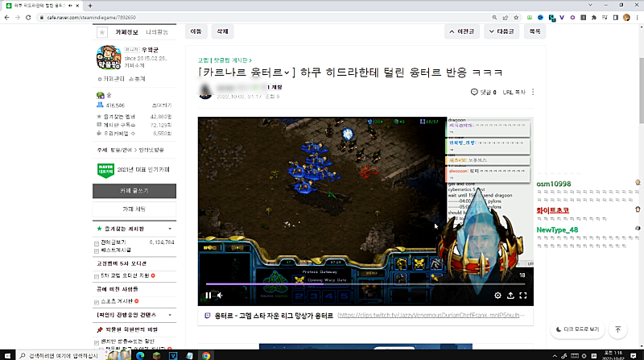Viewport: 644px width, 360px height.
Task: Click the cafe favorite star icon
Action: [102, 32]
